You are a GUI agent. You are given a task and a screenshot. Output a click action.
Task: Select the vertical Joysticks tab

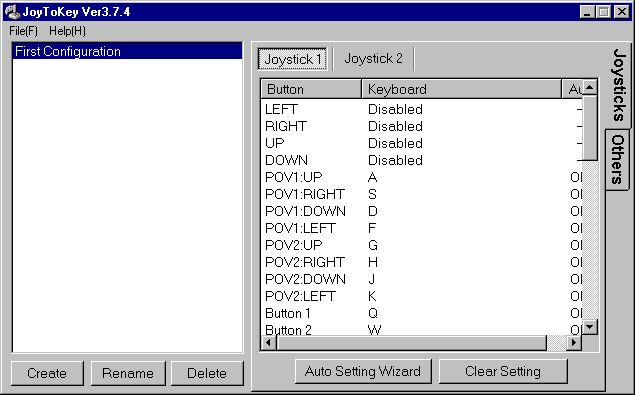click(619, 85)
